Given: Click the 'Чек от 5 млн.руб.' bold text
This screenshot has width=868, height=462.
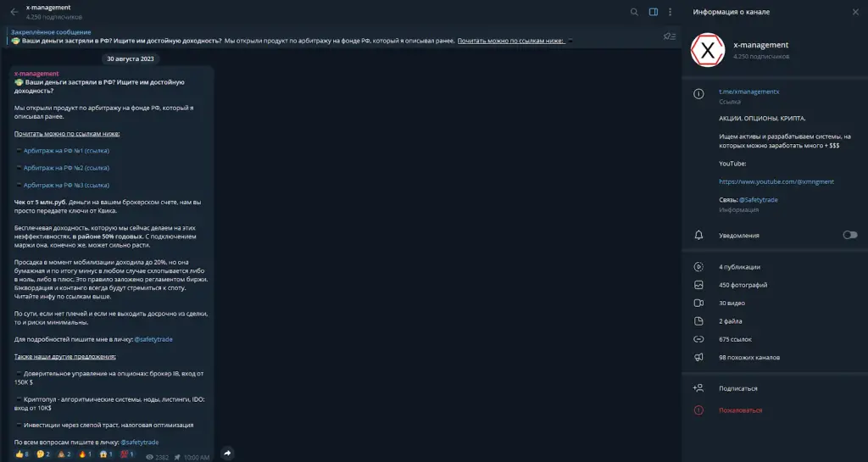Looking at the screenshot, I should pos(41,202).
